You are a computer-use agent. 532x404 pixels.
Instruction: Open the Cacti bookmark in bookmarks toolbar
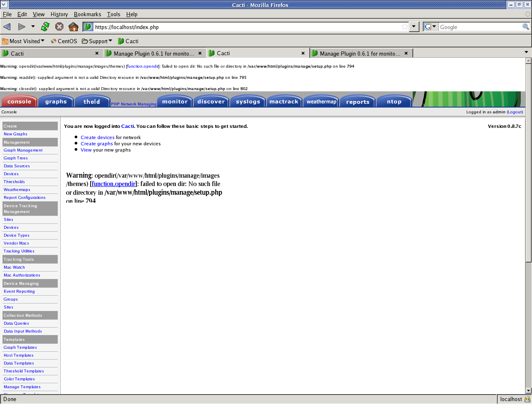click(128, 41)
